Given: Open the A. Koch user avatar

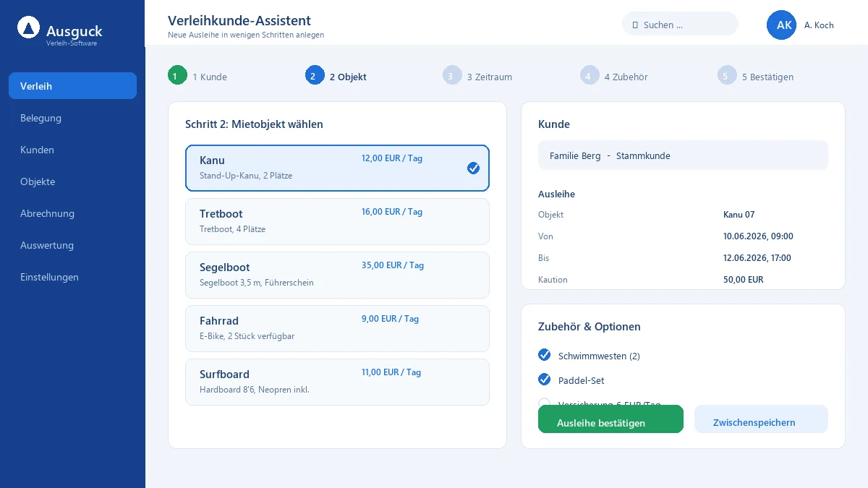Looking at the screenshot, I should 781,25.
